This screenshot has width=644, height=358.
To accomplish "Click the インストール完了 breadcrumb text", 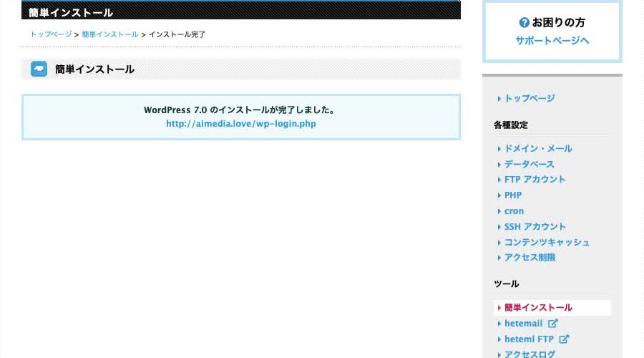I will point(177,34).
